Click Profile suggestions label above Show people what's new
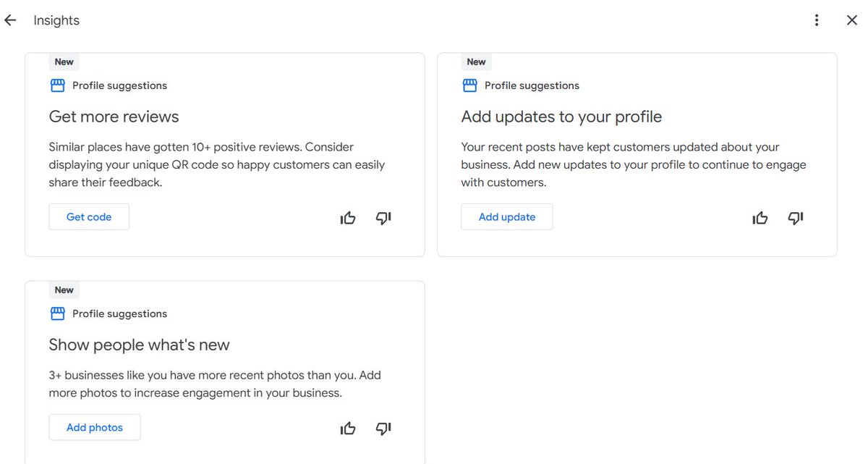This screenshot has height=464, width=868. 119,313
